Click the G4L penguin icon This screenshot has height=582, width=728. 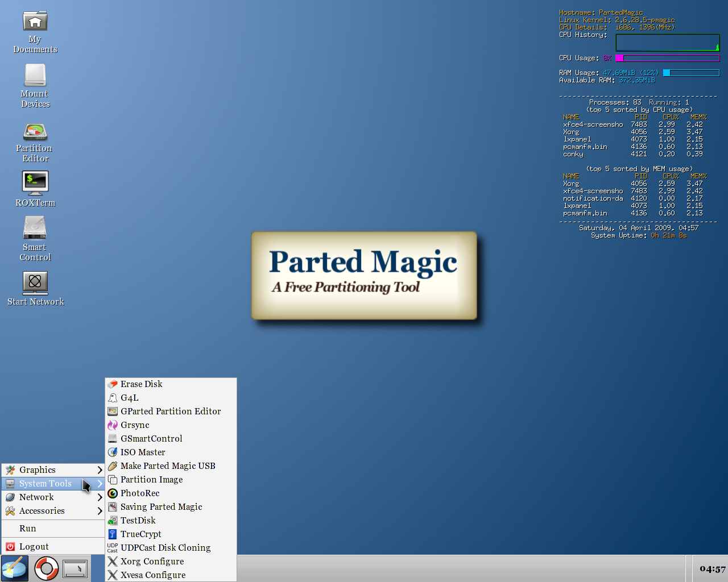pos(113,398)
